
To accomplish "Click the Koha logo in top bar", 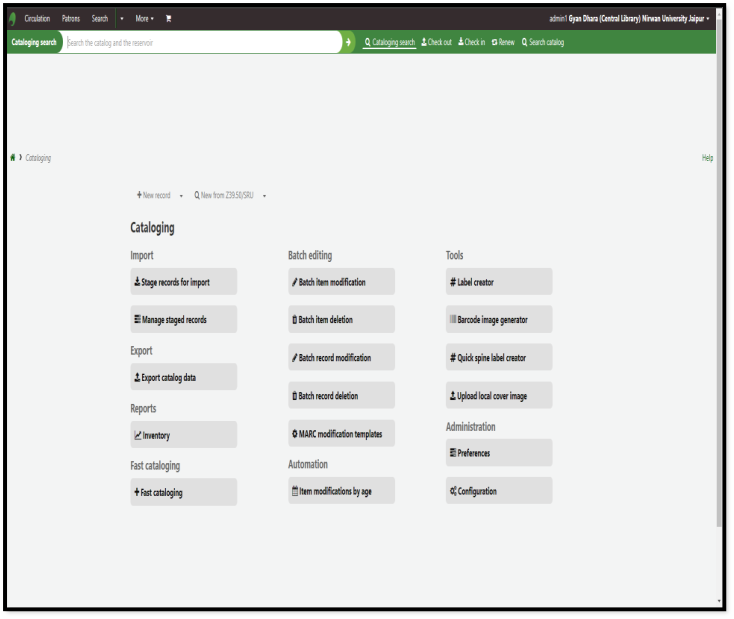I will (14, 18).
